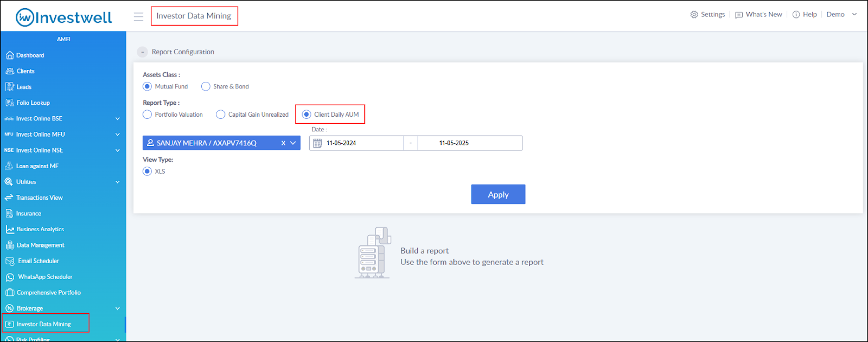Click the BSE icon in sidebar
This screenshot has height=342, width=868.
pos(9,118)
